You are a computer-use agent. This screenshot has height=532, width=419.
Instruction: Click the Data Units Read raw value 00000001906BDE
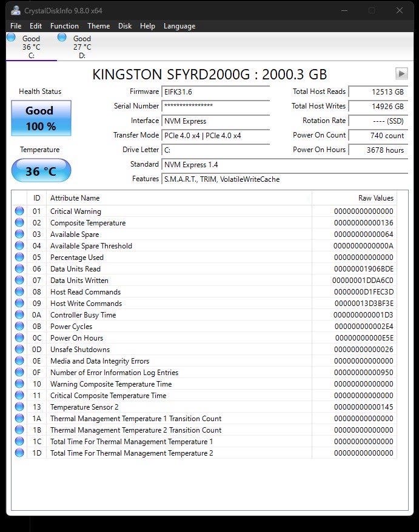364,269
